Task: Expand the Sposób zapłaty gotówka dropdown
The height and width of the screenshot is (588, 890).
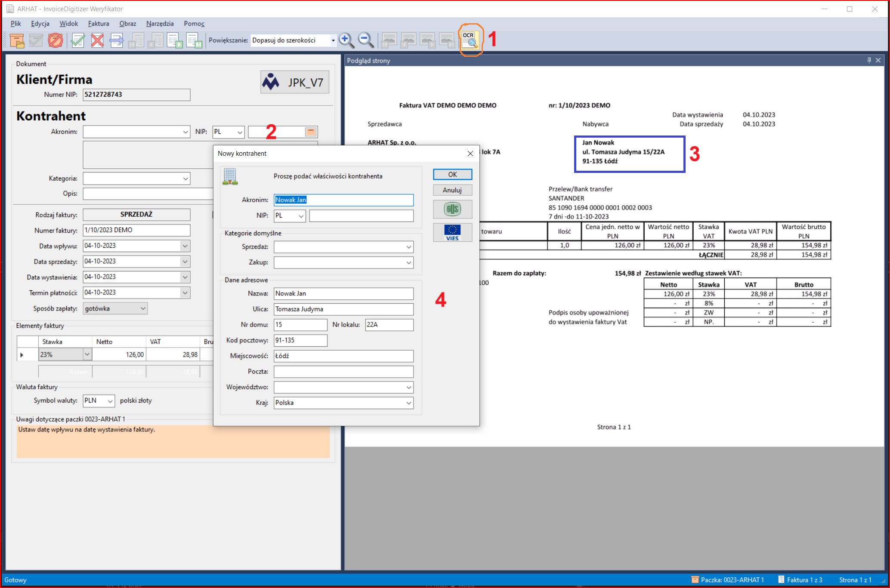Action: click(143, 308)
